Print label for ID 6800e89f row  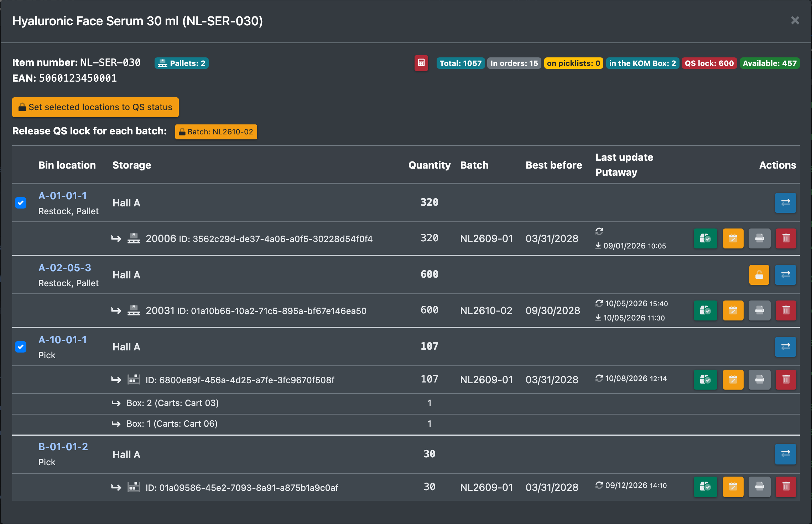pyautogui.click(x=759, y=380)
